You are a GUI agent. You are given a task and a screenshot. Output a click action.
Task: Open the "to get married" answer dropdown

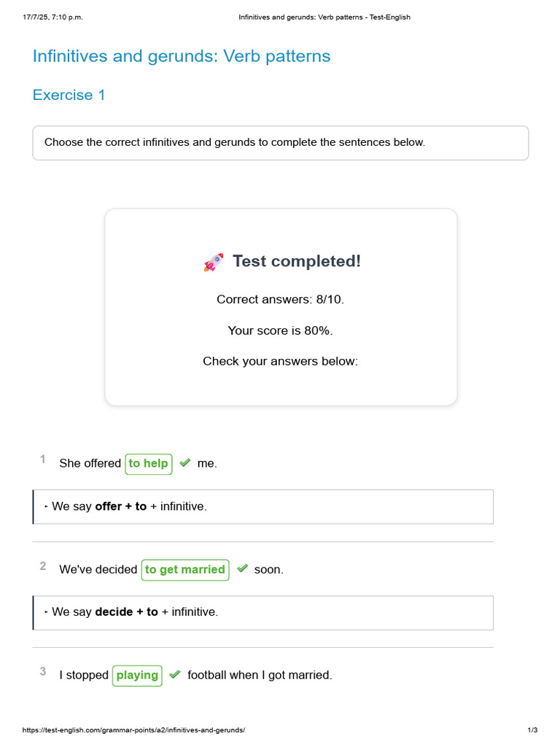[x=185, y=570]
